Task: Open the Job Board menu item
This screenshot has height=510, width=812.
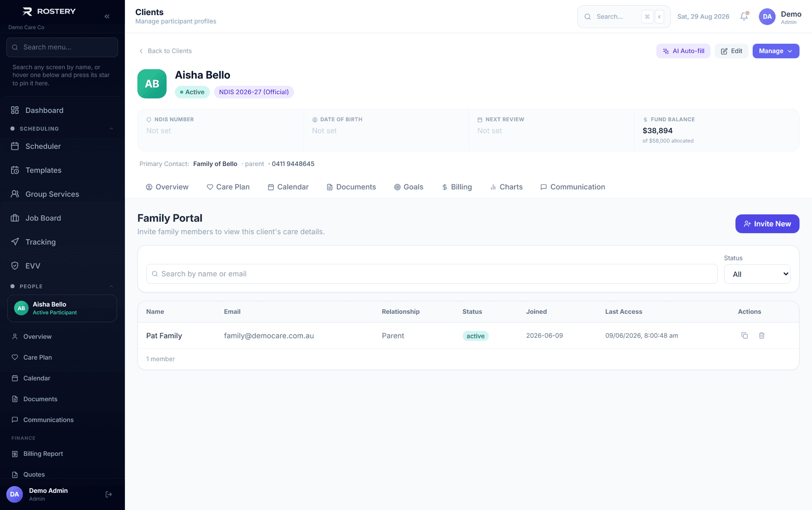Action: point(62,218)
